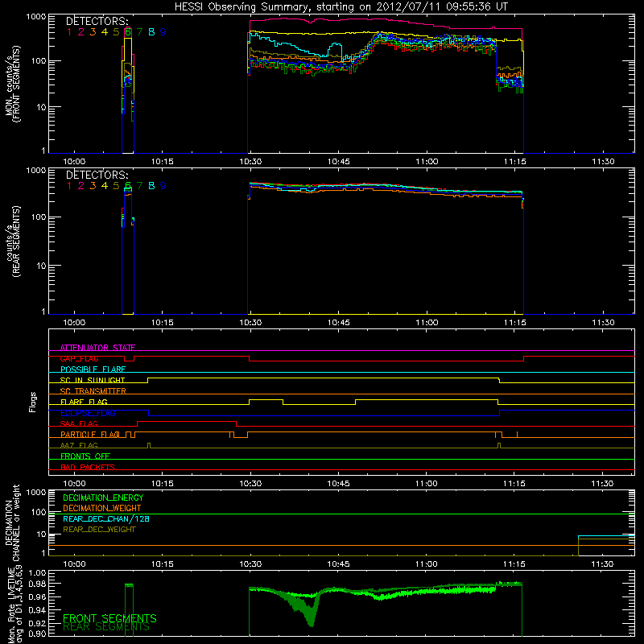The width and height of the screenshot is (644, 644).
Task: Click the REAR SEGMENTS livetime legend
Action: pos(106,627)
